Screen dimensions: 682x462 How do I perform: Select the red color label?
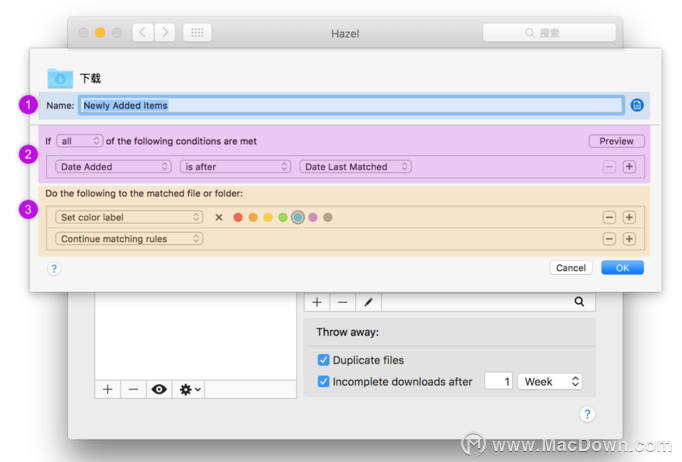(x=238, y=217)
